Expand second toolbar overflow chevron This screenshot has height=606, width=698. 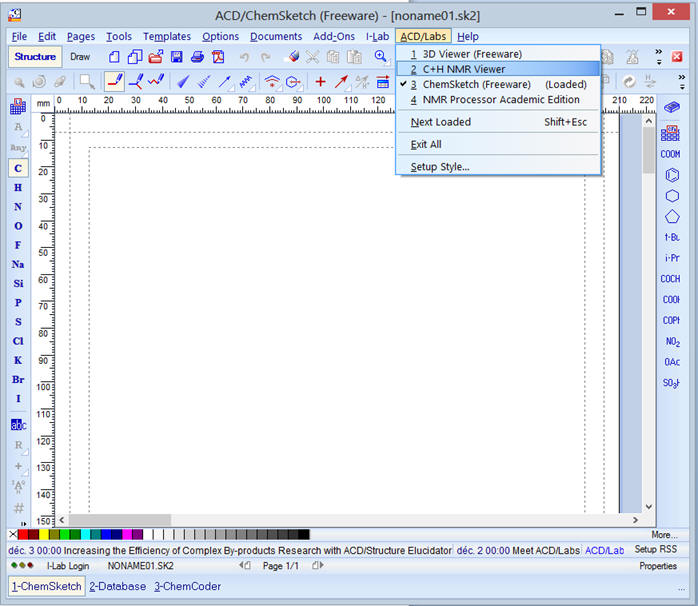682,81
